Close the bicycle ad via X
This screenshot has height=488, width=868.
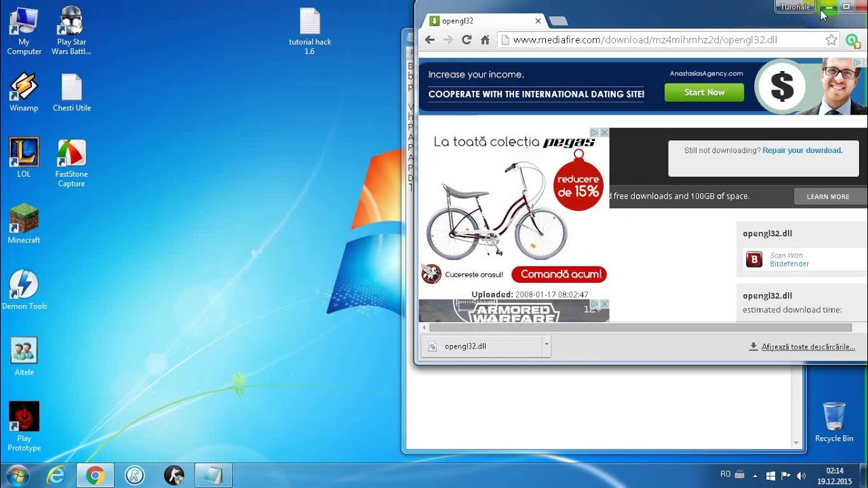[604, 133]
